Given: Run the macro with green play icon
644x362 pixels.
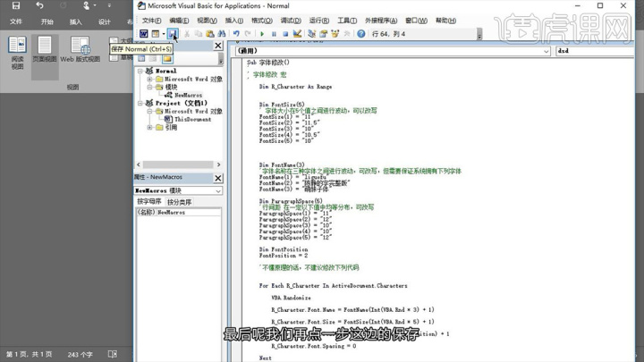Looking at the screenshot, I should [x=262, y=34].
